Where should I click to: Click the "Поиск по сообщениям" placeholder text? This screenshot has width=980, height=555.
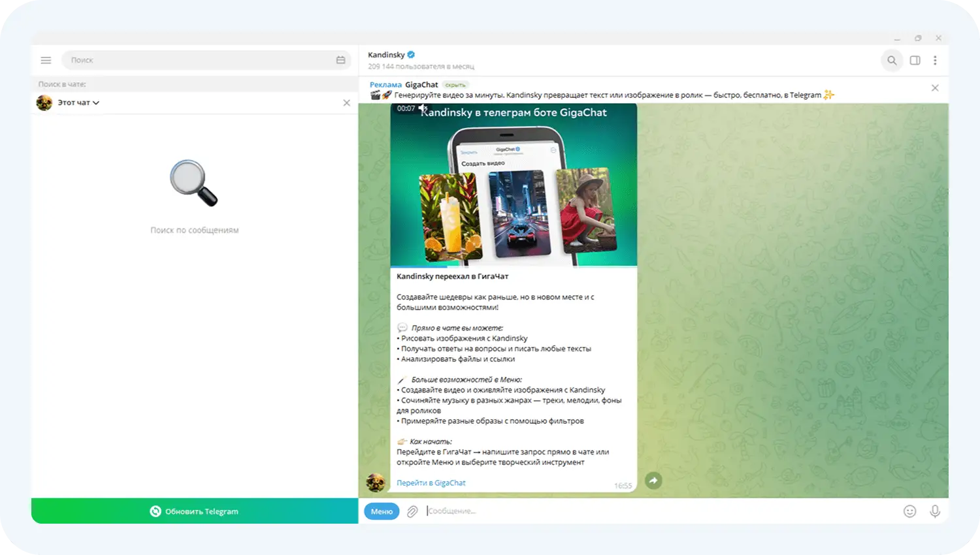[x=195, y=230]
